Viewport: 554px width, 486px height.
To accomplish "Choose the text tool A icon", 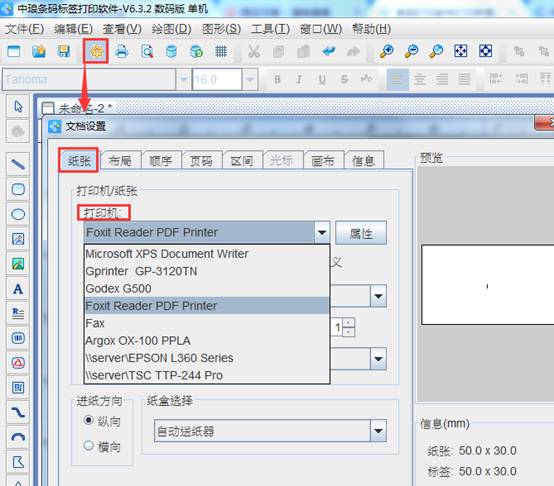I will coord(18,289).
